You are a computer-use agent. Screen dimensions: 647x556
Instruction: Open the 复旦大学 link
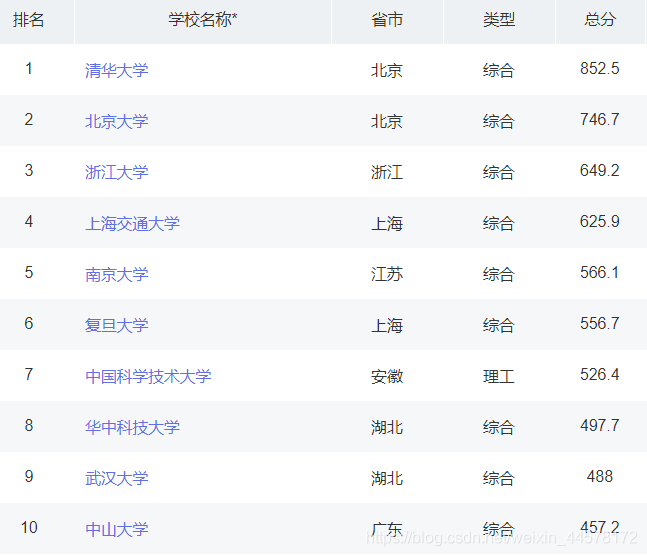pos(116,325)
